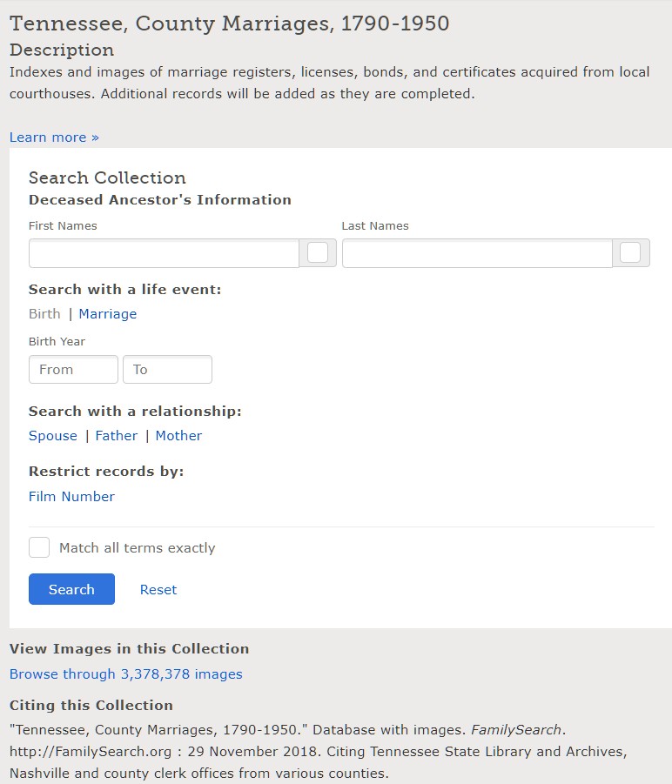Focus the Birth Year From field
The image size is (672, 784).
(73, 370)
